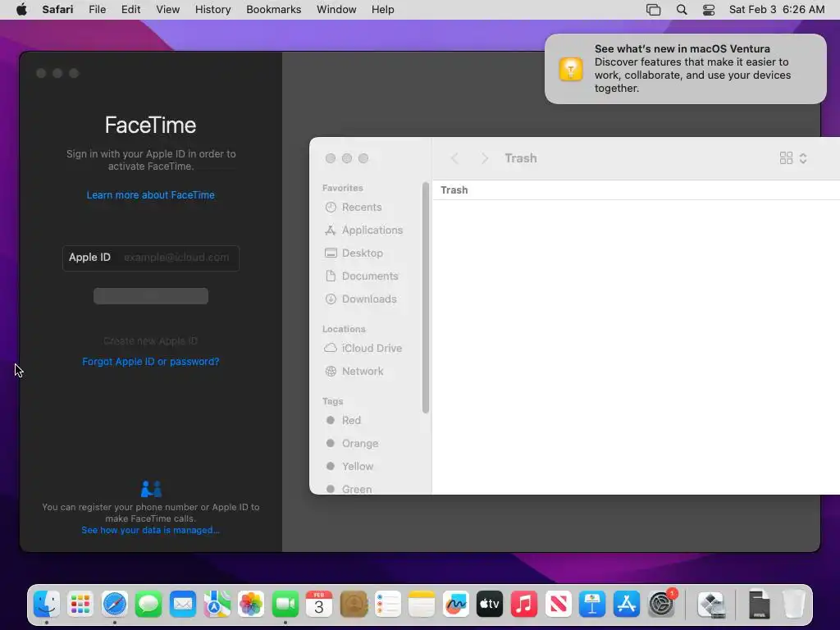840x630 pixels.
Task: Open the App Store from the Dock
Action: click(x=626, y=605)
